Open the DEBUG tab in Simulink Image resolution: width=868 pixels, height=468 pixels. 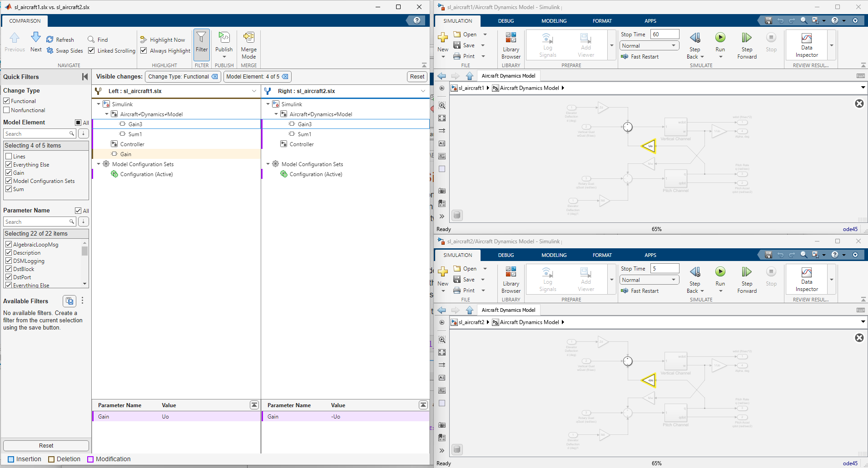tap(505, 21)
